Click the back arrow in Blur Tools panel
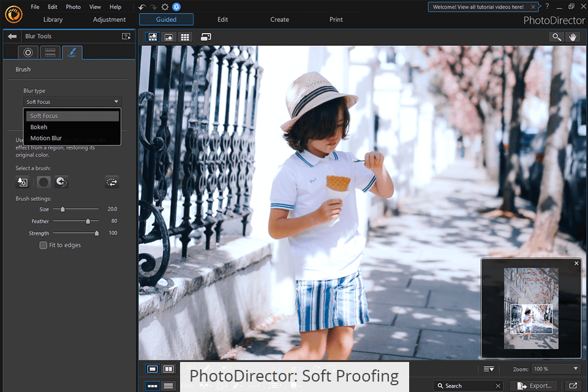 tap(12, 36)
